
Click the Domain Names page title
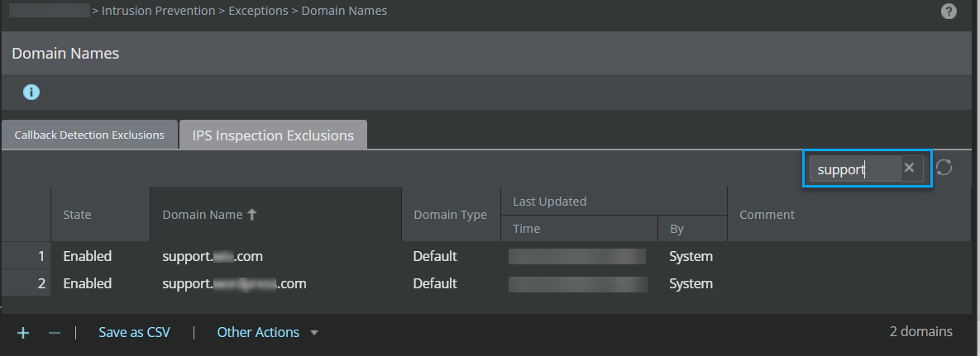click(x=65, y=53)
